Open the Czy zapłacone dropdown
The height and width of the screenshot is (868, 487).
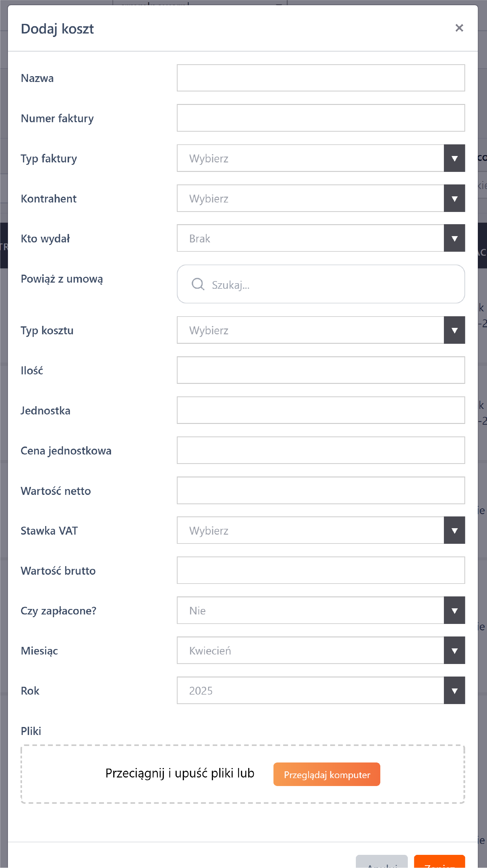tap(321, 610)
